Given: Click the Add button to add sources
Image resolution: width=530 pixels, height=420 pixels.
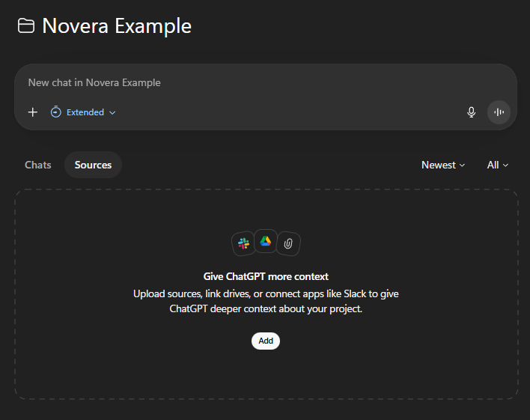Looking at the screenshot, I should pos(266,341).
